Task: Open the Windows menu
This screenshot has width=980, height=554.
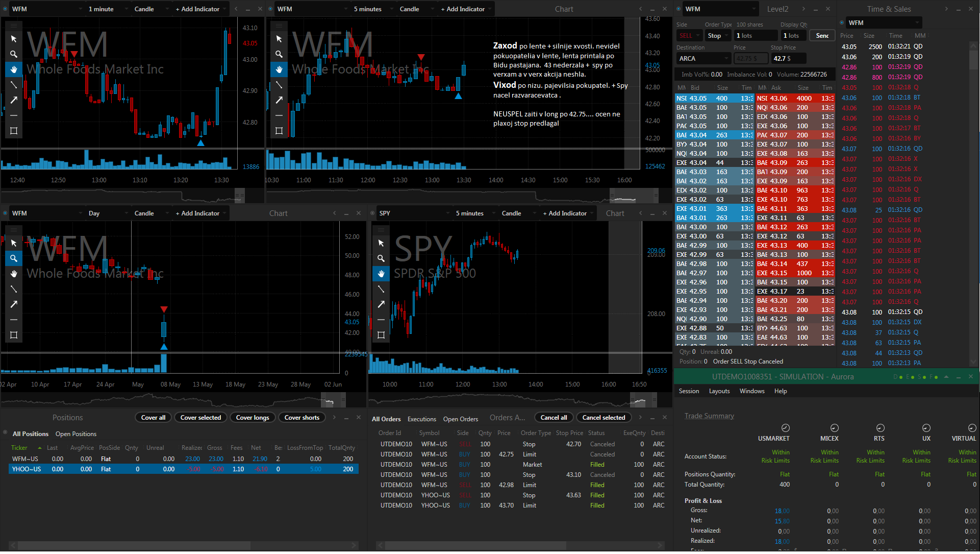Action: (x=751, y=391)
